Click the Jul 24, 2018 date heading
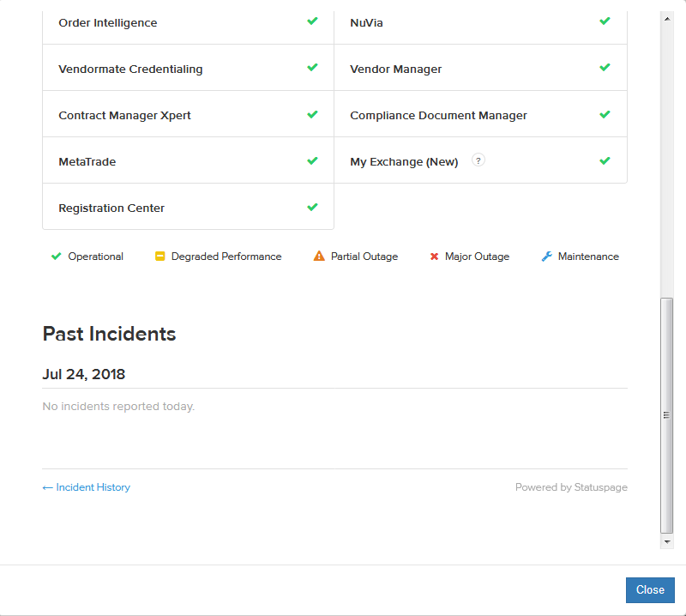Screen dimensions: 686x616 pos(84,374)
